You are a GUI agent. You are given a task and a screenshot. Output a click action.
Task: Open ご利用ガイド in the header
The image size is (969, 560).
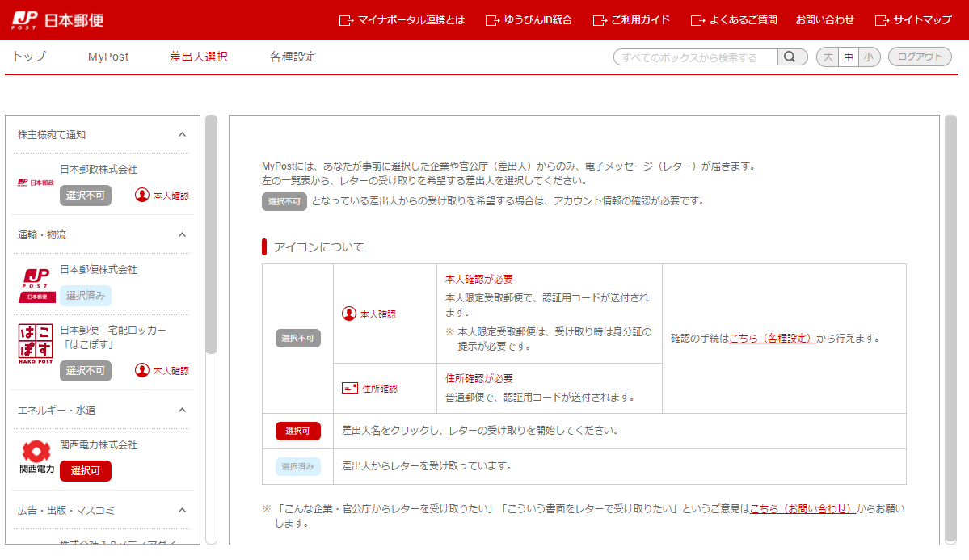tap(640, 20)
